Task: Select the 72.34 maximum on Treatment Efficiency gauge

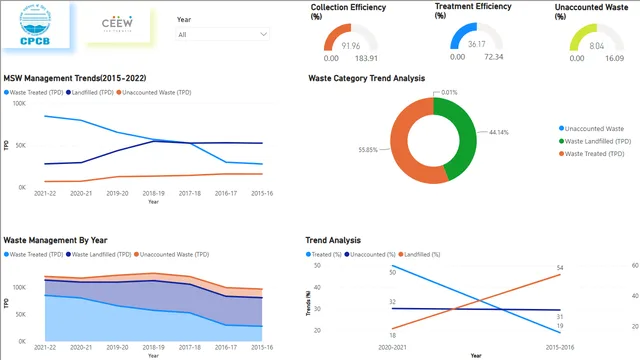Action: pyautogui.click(x=493, y=57)
